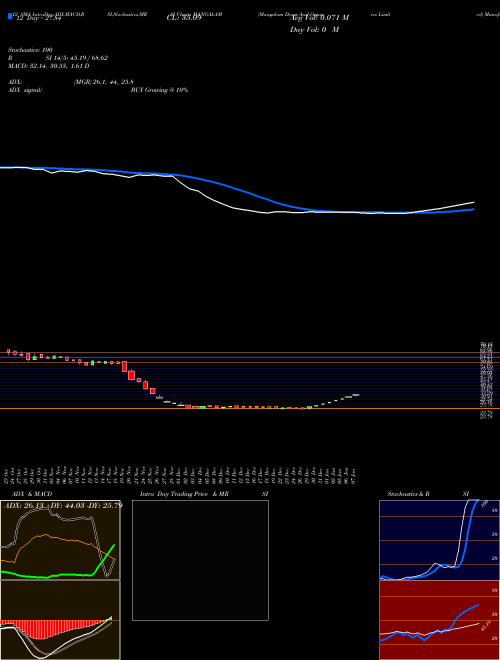The height and width of the screenshot is (660, 500).
Task: Open the red RSI chart panel
Action: (x=439, y=620)
